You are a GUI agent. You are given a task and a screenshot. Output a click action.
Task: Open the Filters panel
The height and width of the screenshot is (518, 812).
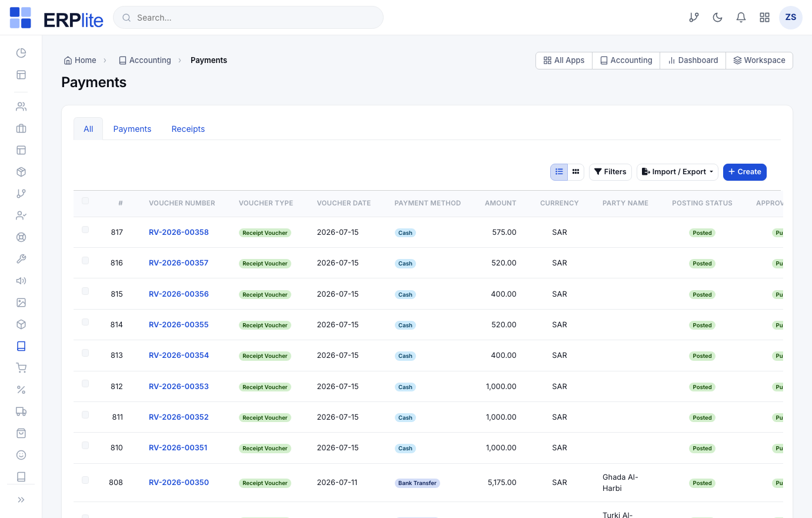pyautogui.click(x=610, y=172)
